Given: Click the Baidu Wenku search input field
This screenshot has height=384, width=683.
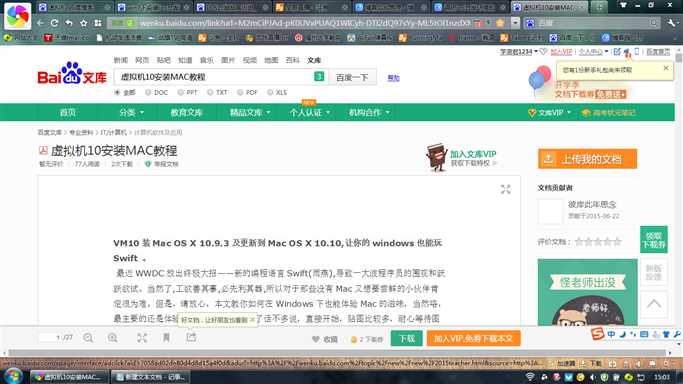Looking at the screenshot, I should tap(213, 77).
